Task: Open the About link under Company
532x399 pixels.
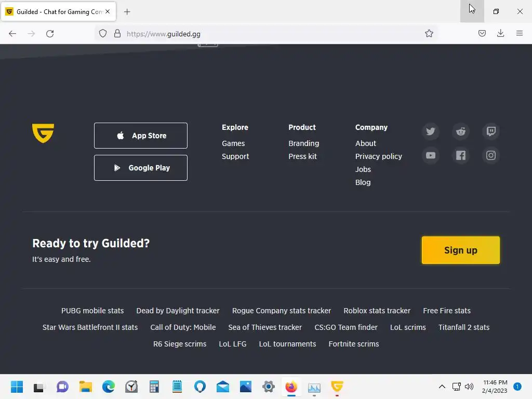Action: point(366,143)
